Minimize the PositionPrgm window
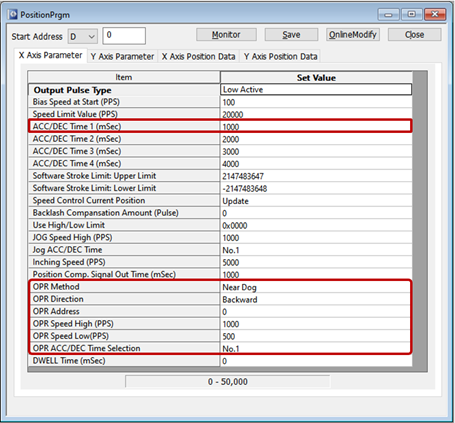The image size is (455, 423). (x=388, y=14)
